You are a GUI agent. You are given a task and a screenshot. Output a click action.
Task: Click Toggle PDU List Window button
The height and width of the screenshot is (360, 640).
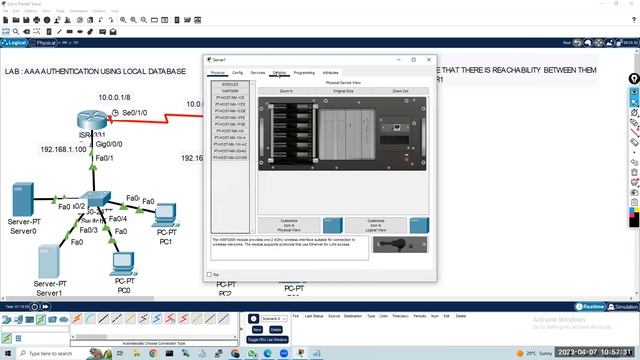point(267,340)
